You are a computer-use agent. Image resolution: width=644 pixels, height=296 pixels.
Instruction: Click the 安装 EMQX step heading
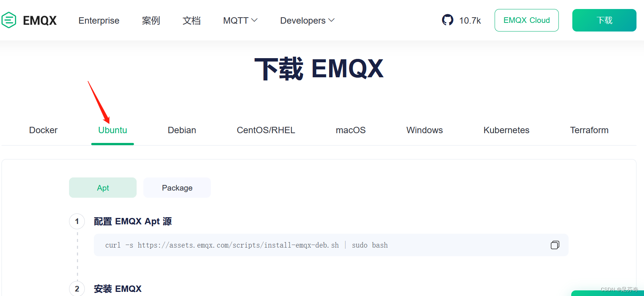118,289
